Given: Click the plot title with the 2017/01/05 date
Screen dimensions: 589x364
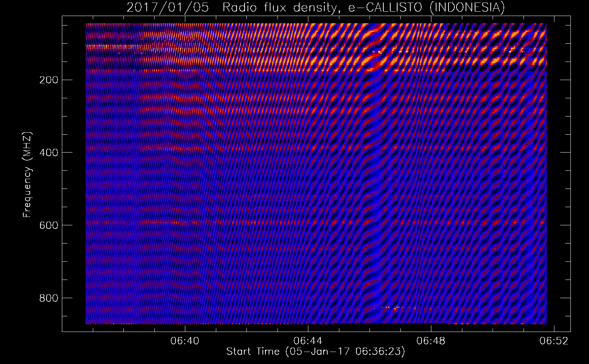Looking at the screenshot, I should 316,8.
